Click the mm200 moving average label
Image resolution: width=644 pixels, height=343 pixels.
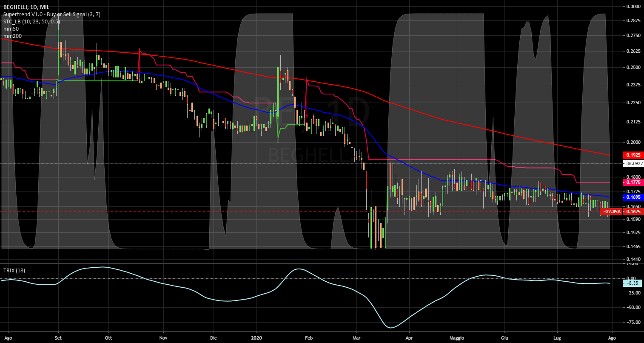12,36
